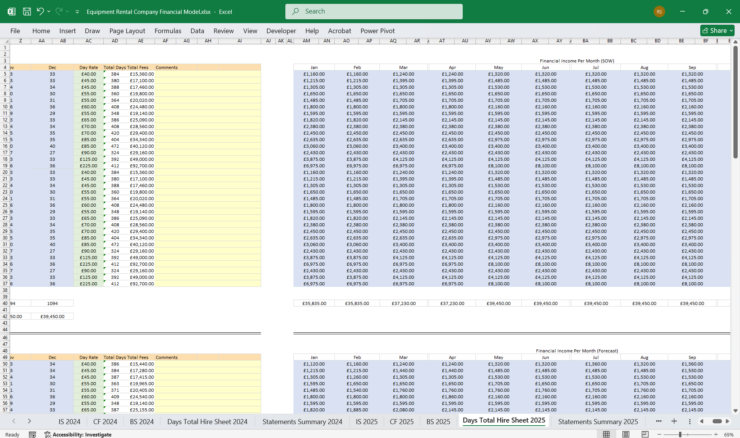Open the Data ribbon tab
Image resolution: width=740 pixels, height=438 pixels.
click(197, 31)
